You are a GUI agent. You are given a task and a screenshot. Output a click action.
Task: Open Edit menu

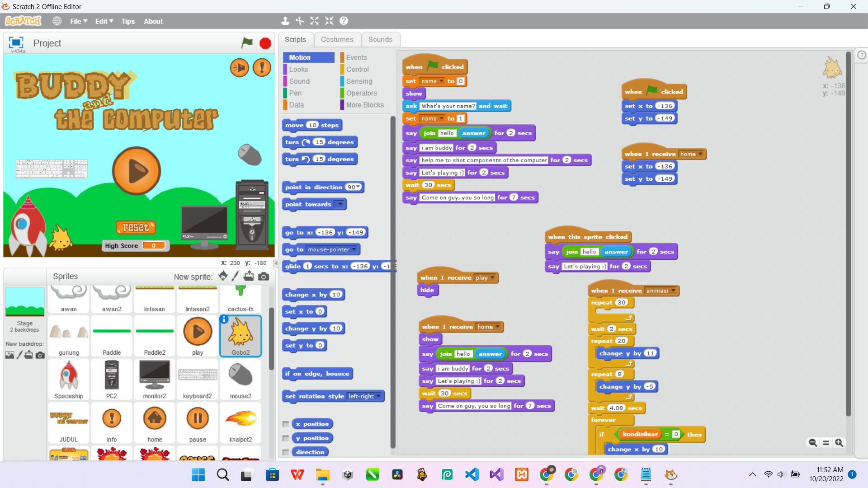104,21
